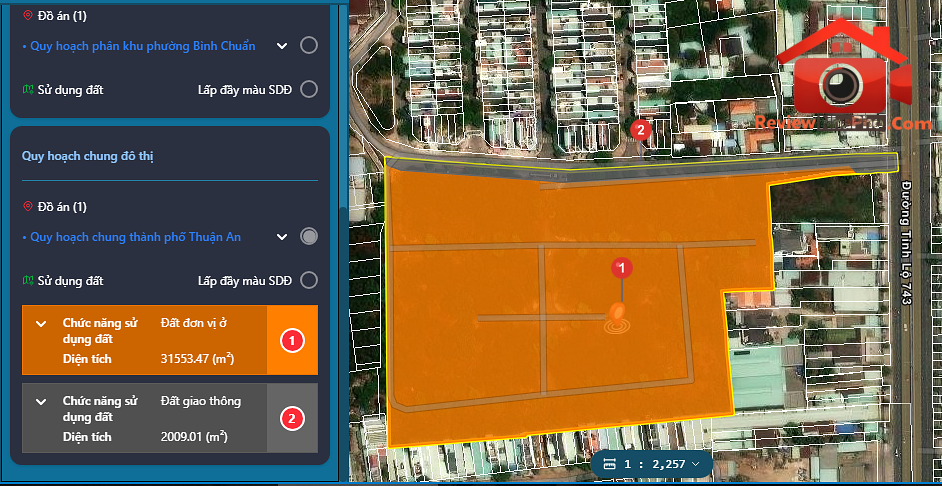
Task: Select radio for Quy hoạch phân khu phường Bình Chuẩn
Action: tap(309, 45)
